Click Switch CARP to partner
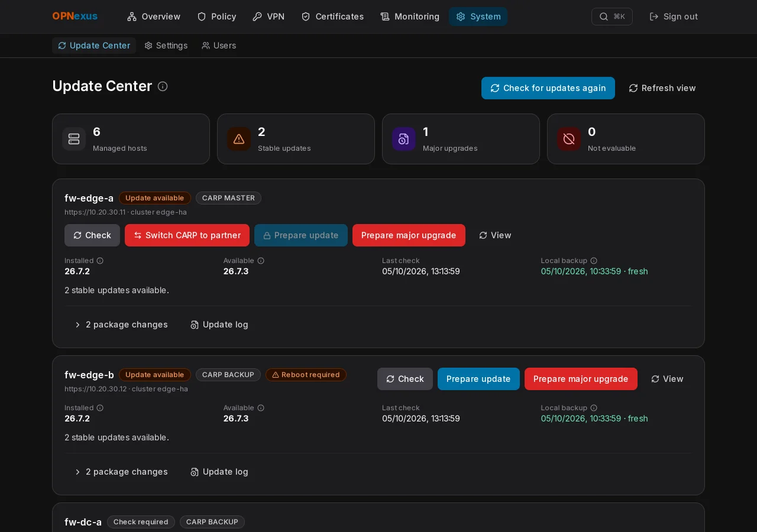This screenshot has width=757, height=532. tap(187, 235)
